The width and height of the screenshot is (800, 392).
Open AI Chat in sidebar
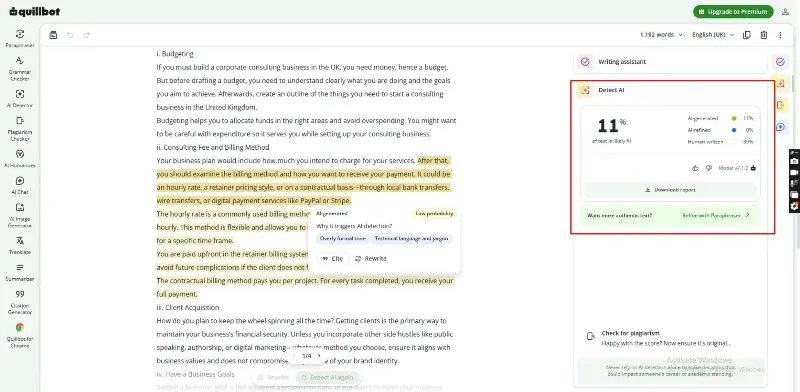20,185
